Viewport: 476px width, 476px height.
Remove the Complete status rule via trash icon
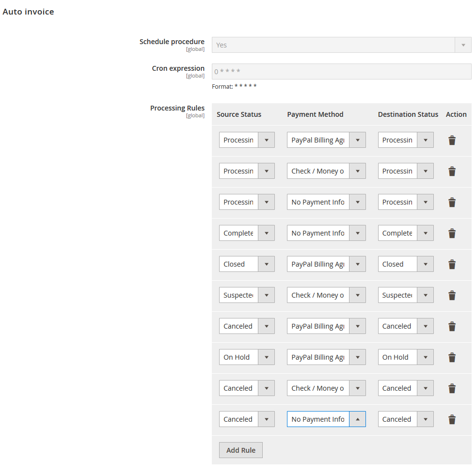click(452, 234)
